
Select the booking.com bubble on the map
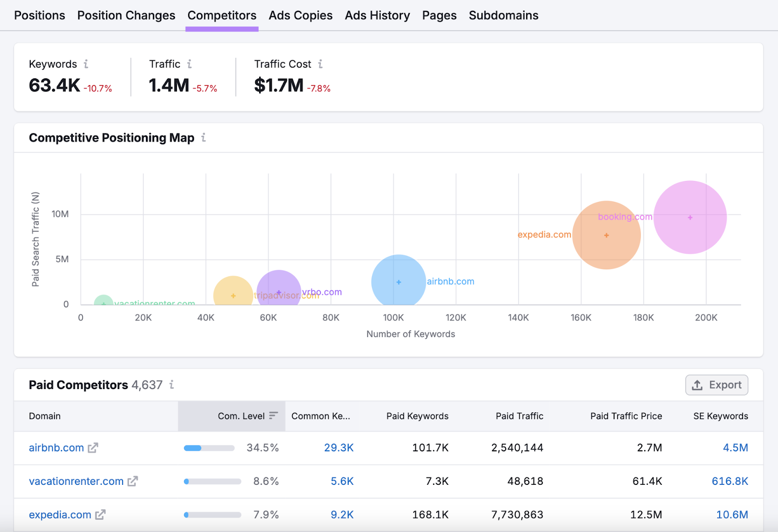click(x=690, y=217)
